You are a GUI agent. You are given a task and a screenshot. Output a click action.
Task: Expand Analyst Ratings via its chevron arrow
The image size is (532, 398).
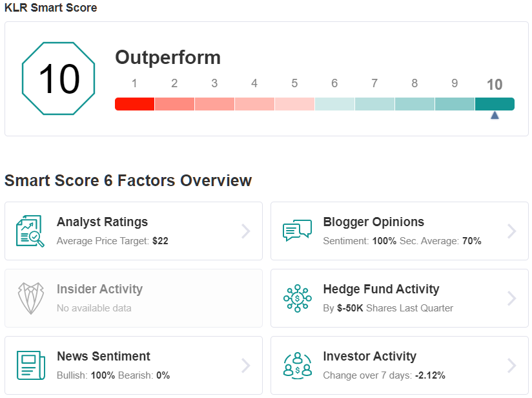[x=245, y=231]
